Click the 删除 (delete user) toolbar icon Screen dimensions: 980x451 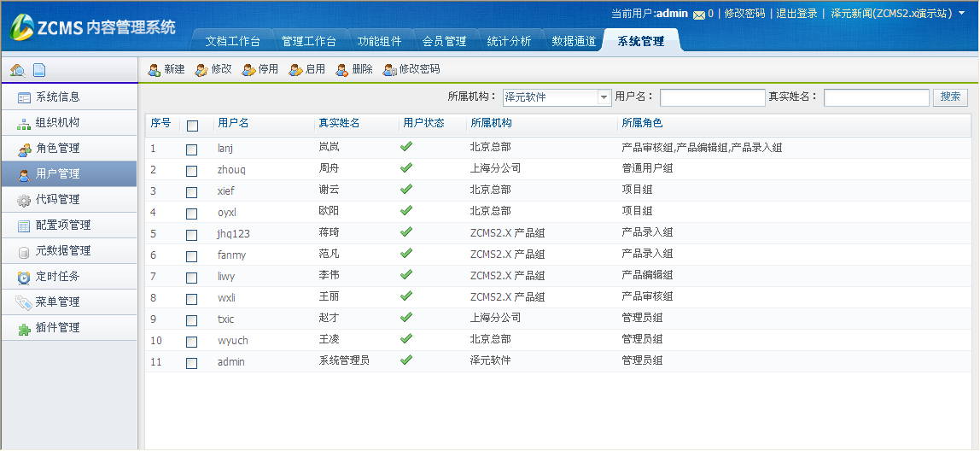[342, 69]
